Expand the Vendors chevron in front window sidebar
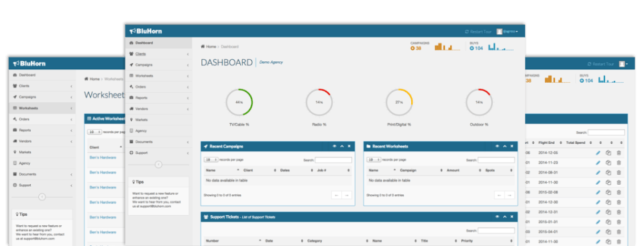This screenshot has width=644, height=246. tap(188, 109)
